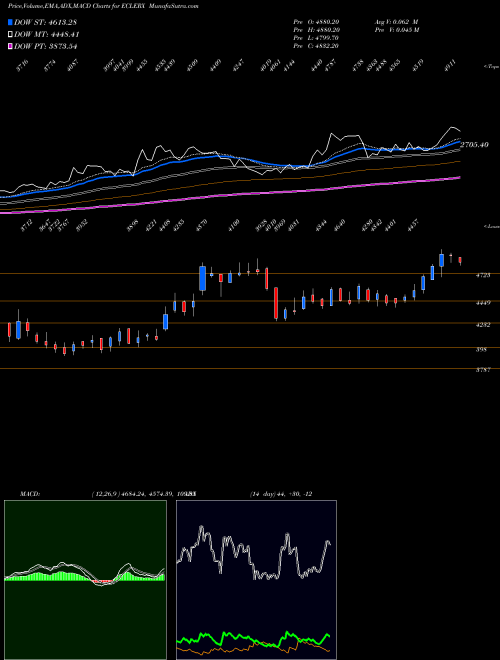Viewport: 500px width, 660px height.
Task: Click the 3787 price level label
Action: (483, 370)
